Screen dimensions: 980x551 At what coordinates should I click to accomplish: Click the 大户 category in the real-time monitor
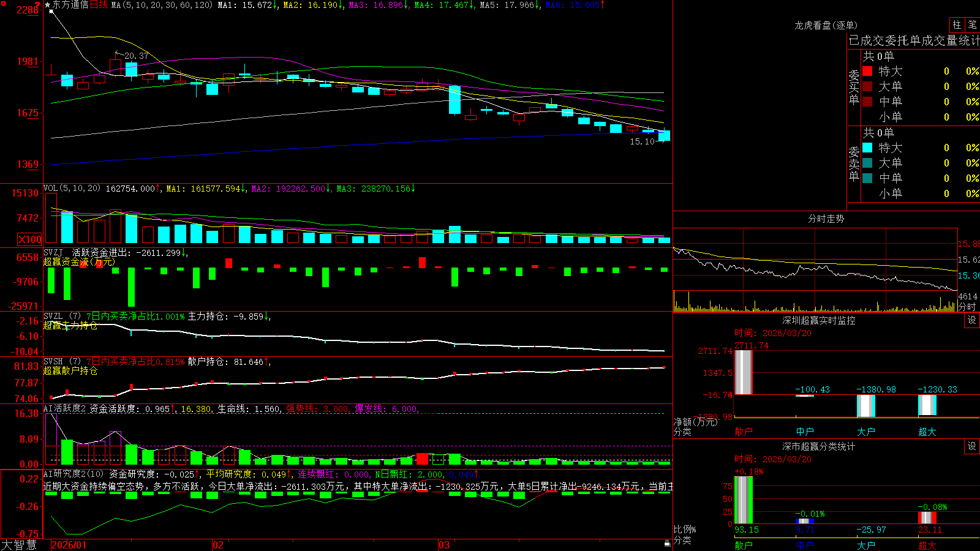point(866,432)
